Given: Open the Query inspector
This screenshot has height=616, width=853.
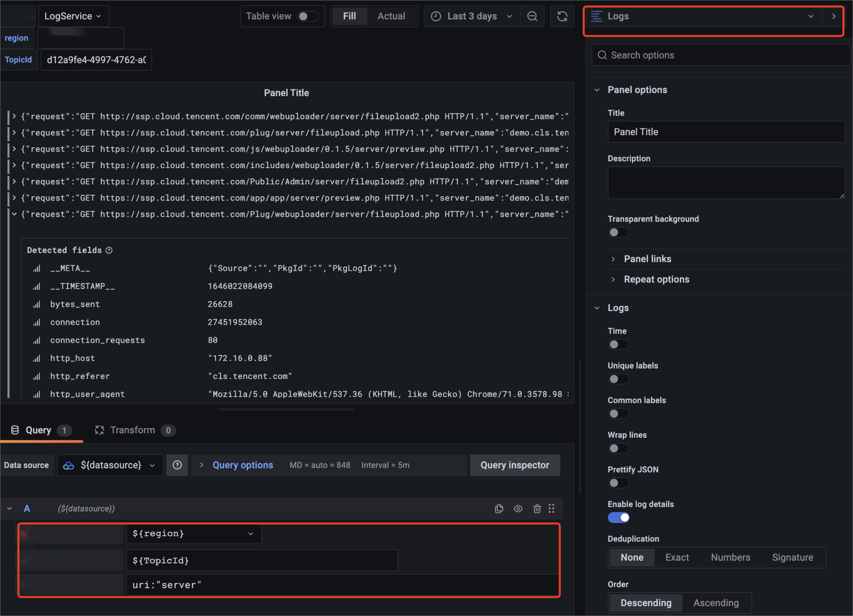Looking at the screenshot, I should (x=514, y=465).
